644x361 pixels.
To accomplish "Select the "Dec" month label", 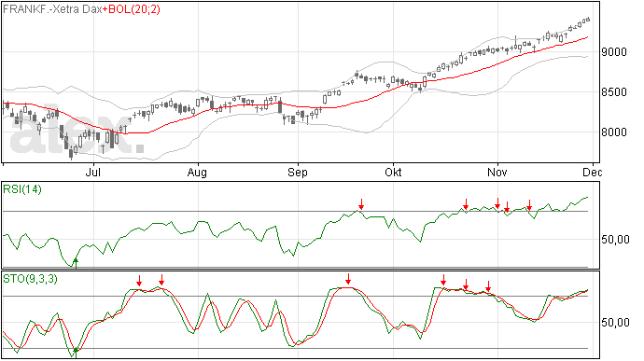I will (593, 172).
